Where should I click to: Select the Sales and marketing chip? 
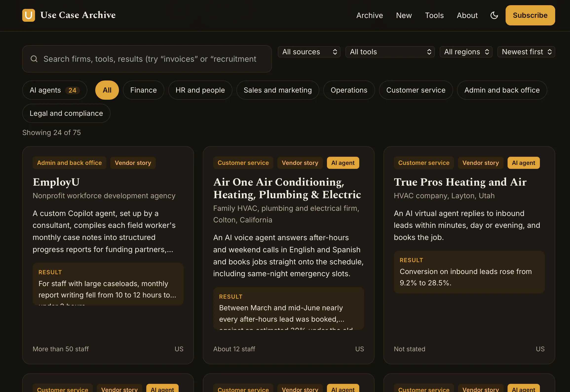(278, 90)
